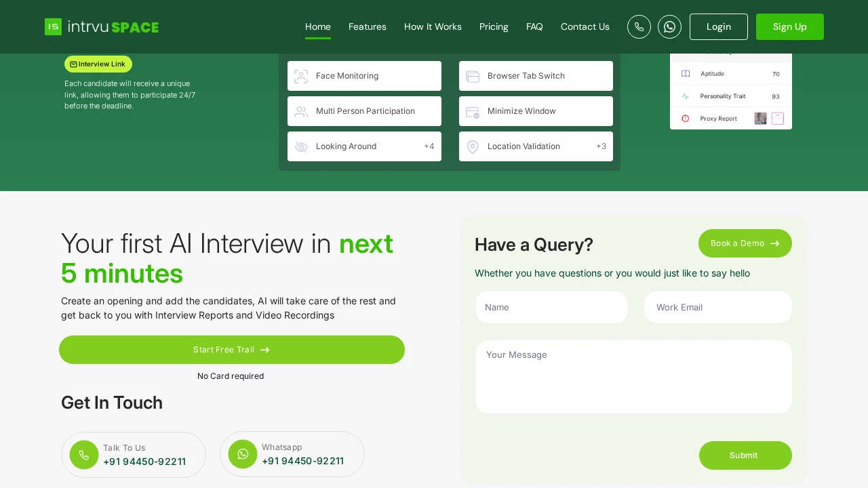The height and width of the screenshot is (488, 868).
Task: Click the phone call icon in header
Action: point(639,26)
